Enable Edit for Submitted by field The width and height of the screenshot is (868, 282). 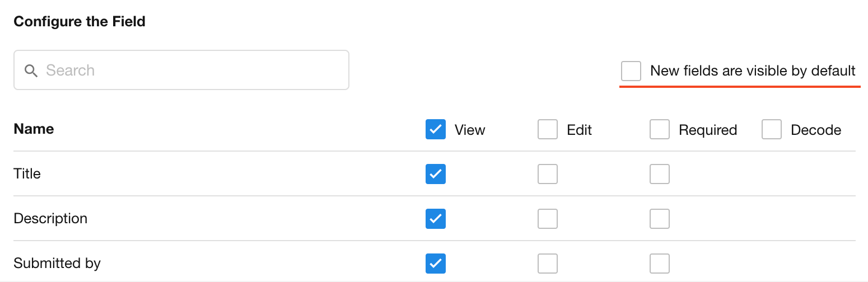click(548, 263)
